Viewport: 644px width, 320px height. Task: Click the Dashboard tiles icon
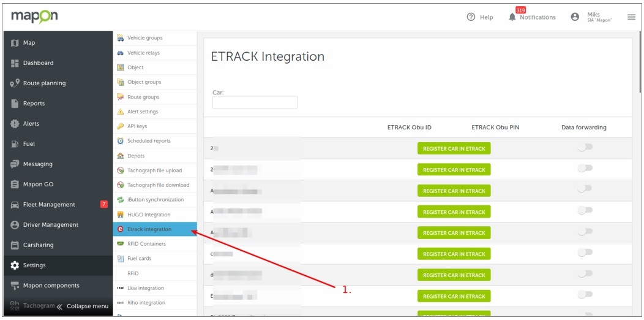(15, 63)
